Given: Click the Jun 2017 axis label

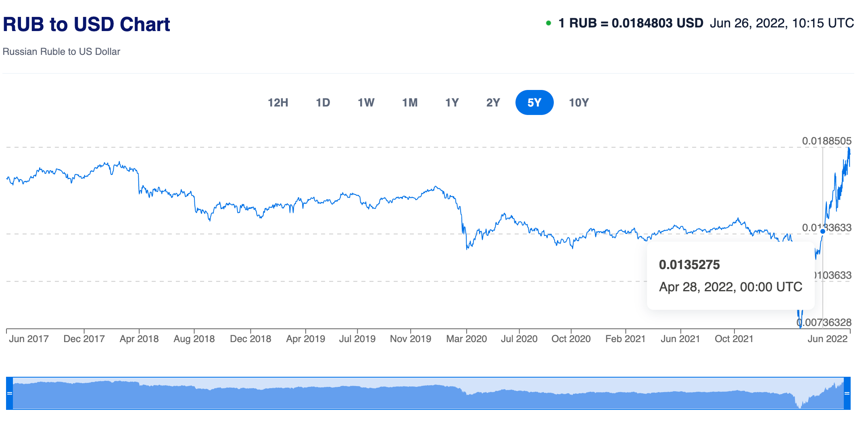Looking at the screenshot, I should pos(29,339).
